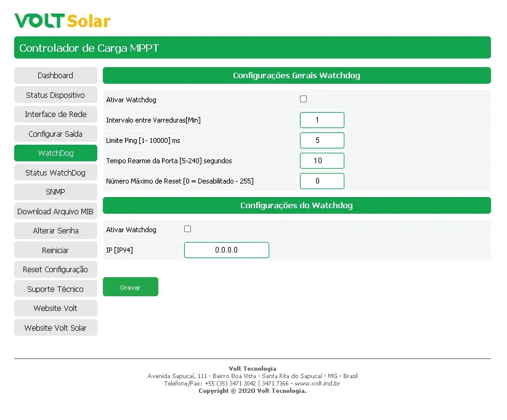This screenshot has width=507, height=420.
Task: Click the Limite Ping [1- 10000] ms label
Action: pos(144,140)
